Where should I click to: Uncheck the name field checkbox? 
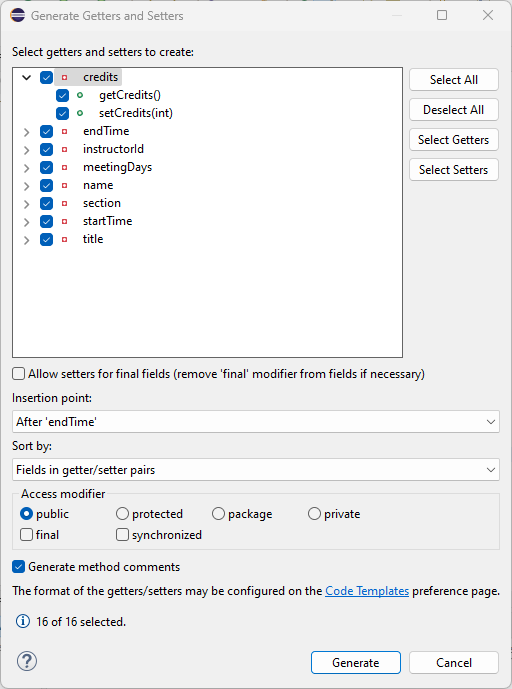point(46,185)
